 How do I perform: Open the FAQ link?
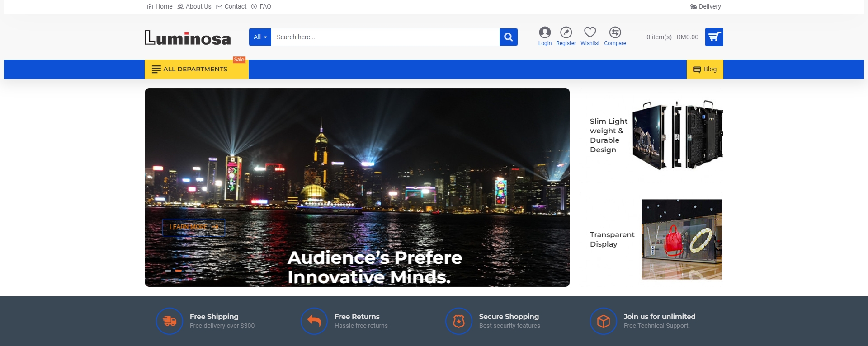[x=261, y=6]
